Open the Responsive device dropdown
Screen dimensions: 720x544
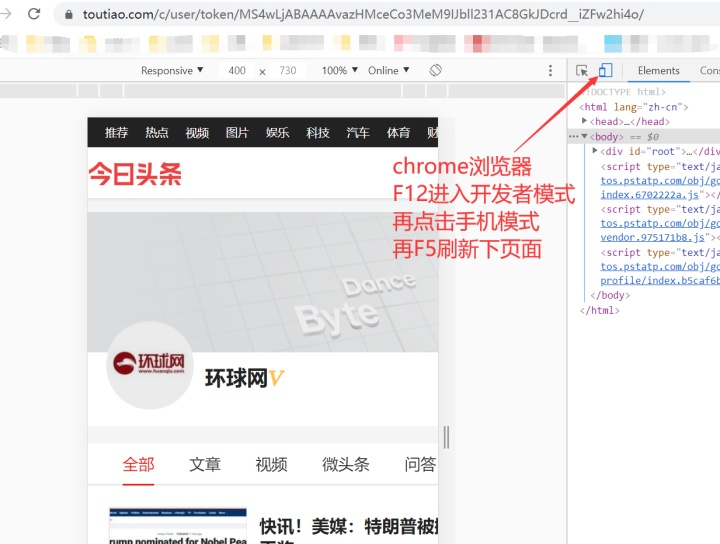coord(172,70)
